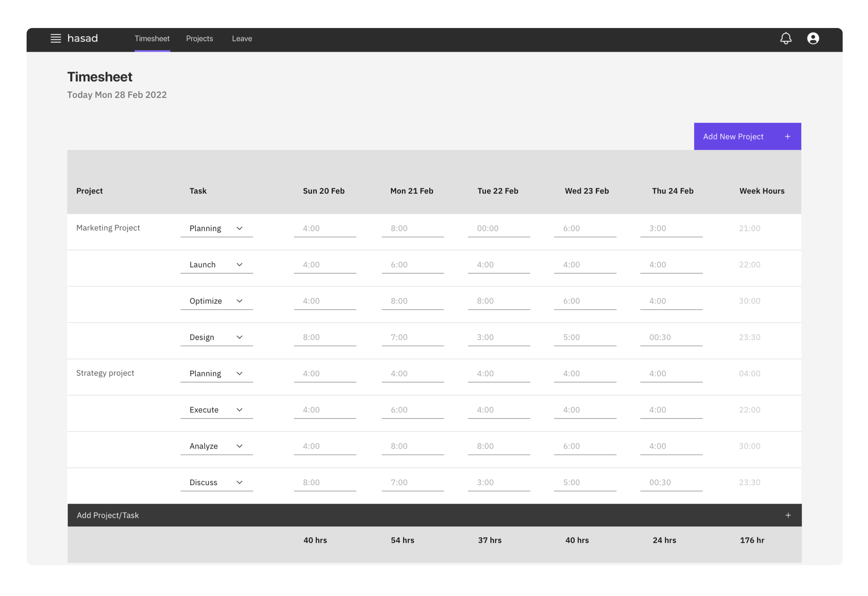Click the hasad logo text
The image size is (868, 596).
[83, 39]
